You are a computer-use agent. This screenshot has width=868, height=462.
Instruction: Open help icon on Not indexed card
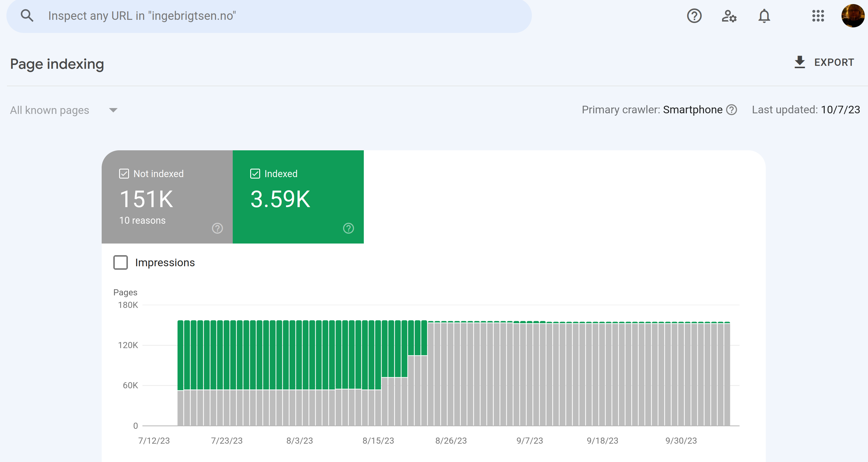click(x=217, y=228)
